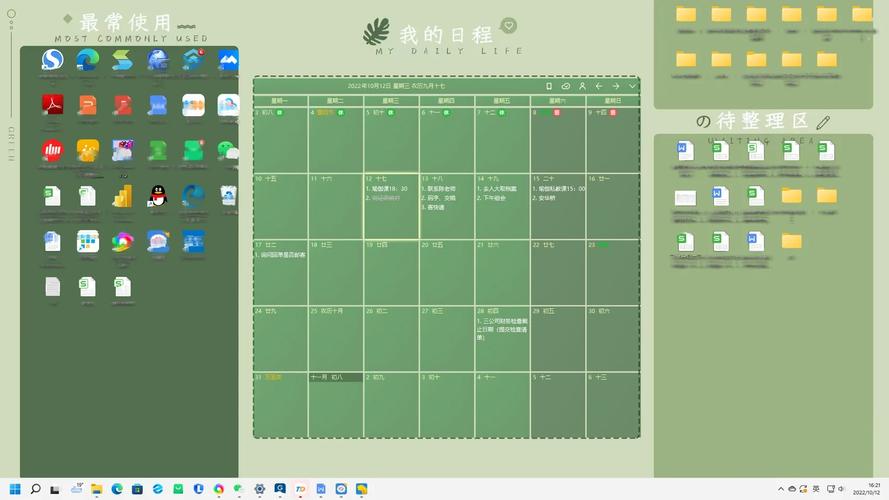
Task: Open the QQ penguin shortcut
Action: coord(158,196)
